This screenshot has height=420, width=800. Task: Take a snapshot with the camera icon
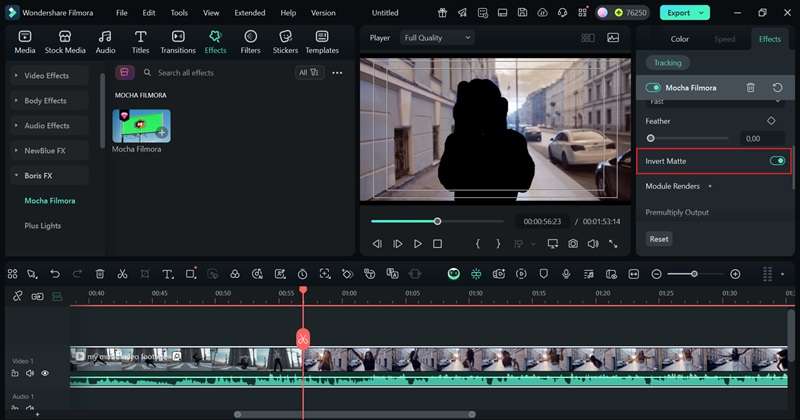pos(573,244)
